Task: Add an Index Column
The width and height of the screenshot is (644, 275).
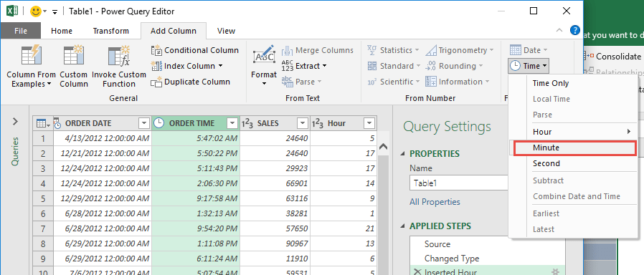Action: coord(187,66)
